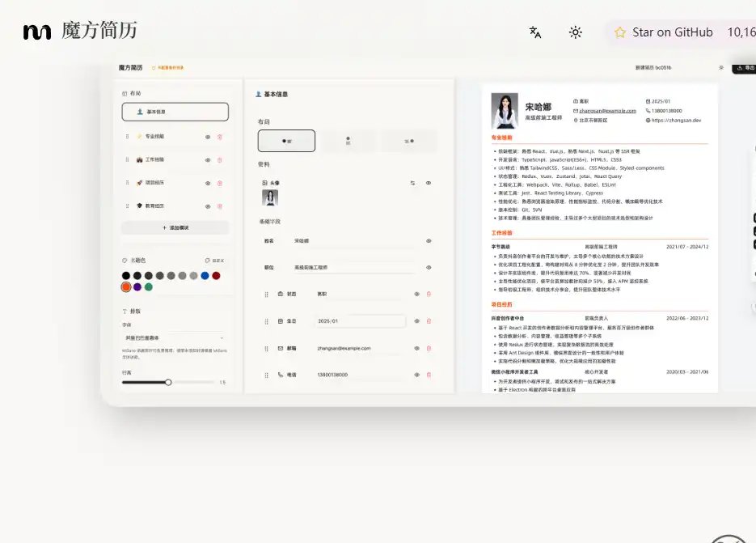Image resolution: width=756 pixels, height=543 pixels.
Task: Click the 添加模块 button
Action: pyautogui.click(x=175, y=227)
